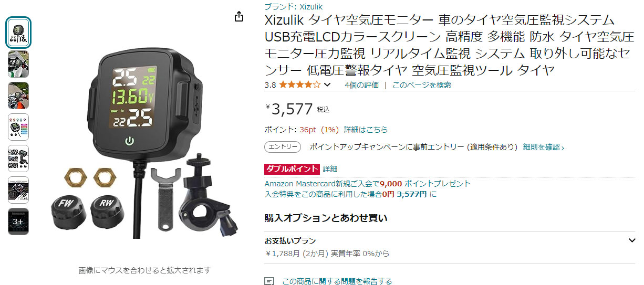Select the fourth thumbnail with feature diagram
Image resolution: width=644 pixels, height=285 pixels.
(x=18, y=127)
